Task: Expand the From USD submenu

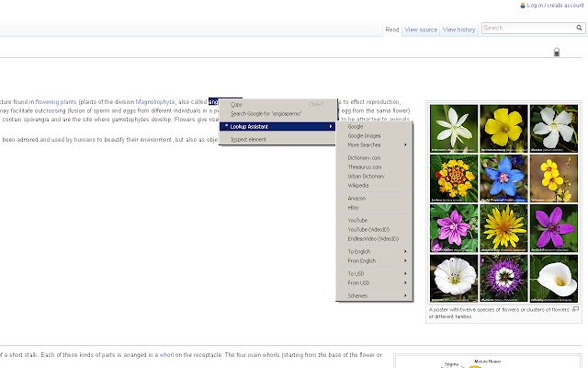Action: point(374,282)
